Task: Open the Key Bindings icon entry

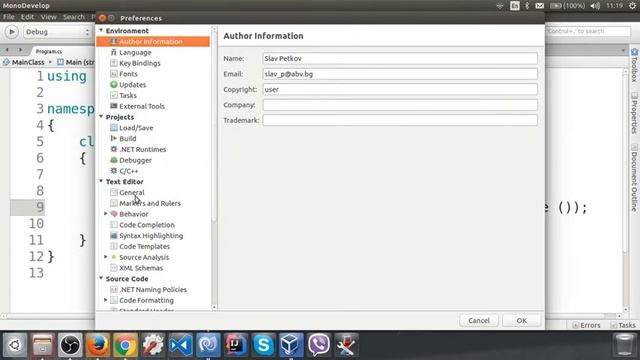Action: 113,63
